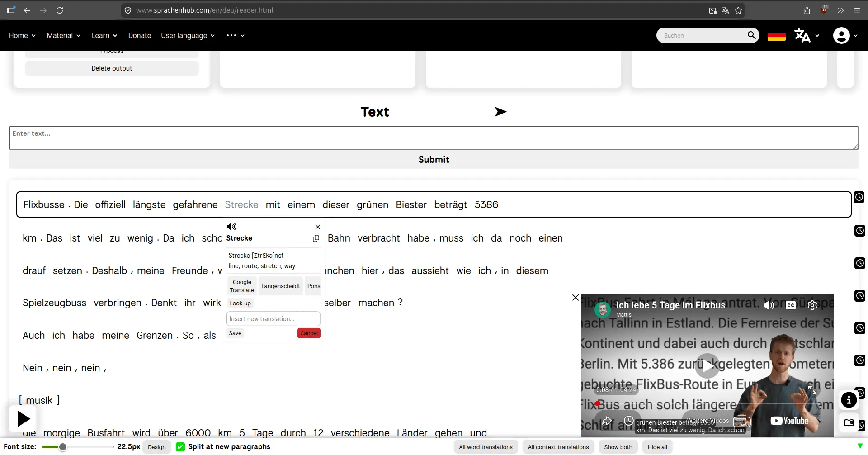
Task: Click Delete output button
Action: [112, 68]
